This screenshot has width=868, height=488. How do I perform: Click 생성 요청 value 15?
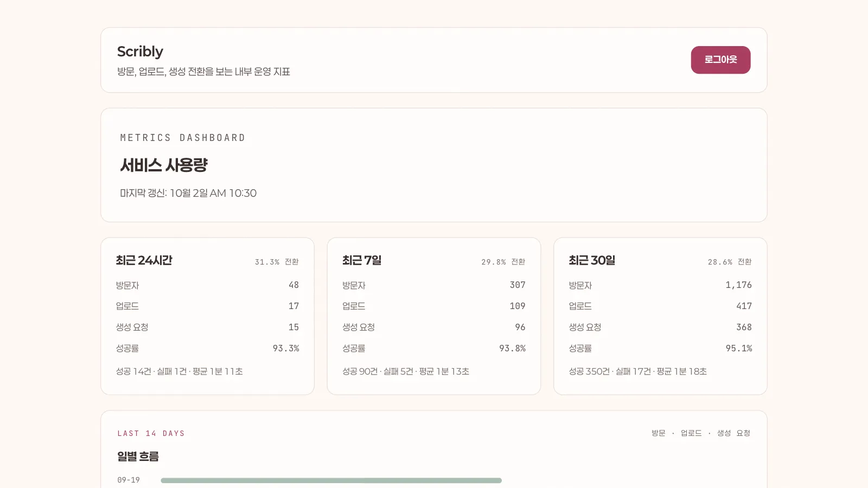coord(293,327)
